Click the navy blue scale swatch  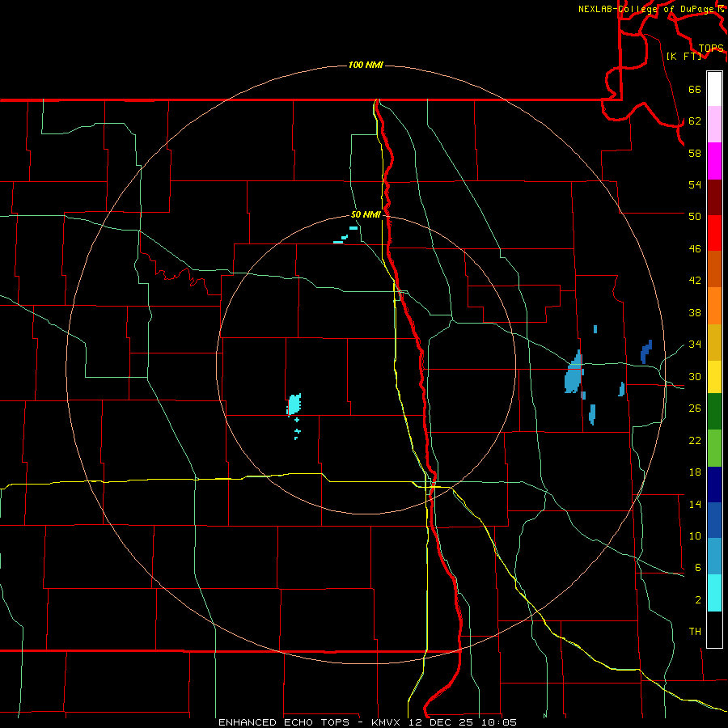(x=714, y=485)
